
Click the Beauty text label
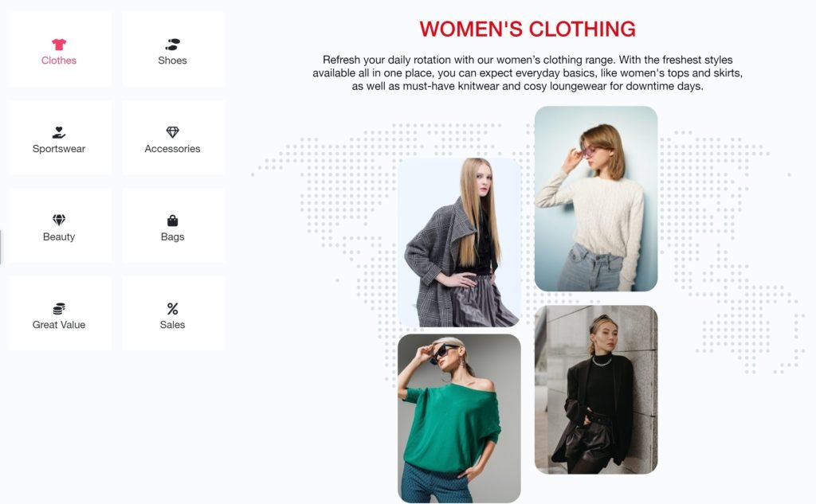point(59,236)
